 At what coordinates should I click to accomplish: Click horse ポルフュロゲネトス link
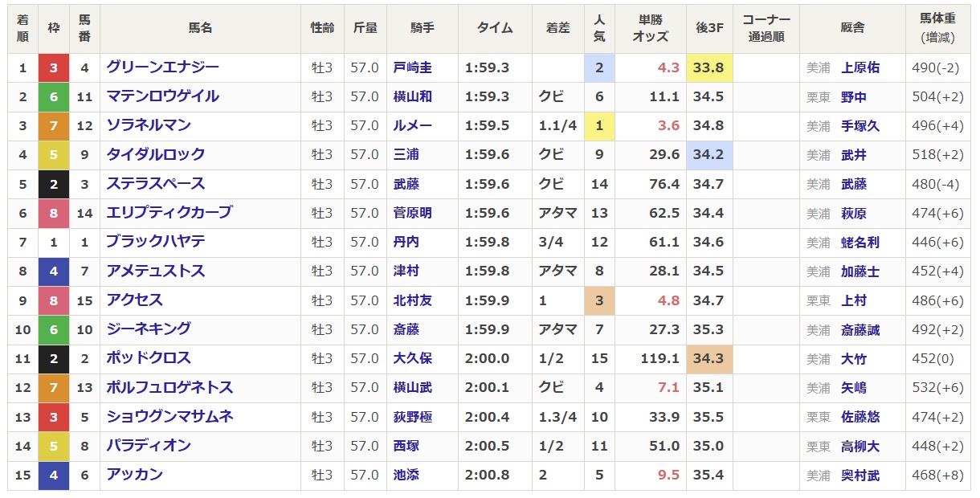(x=169, y=387)
